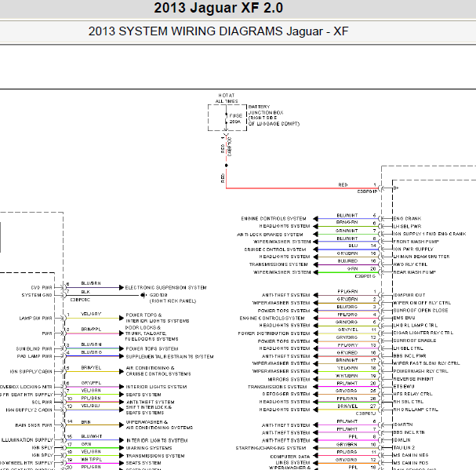Click the 'MS CAN IN NEG' label
Image resolution: width=476 pixels, height=470 pixels.
coord(411,455)
